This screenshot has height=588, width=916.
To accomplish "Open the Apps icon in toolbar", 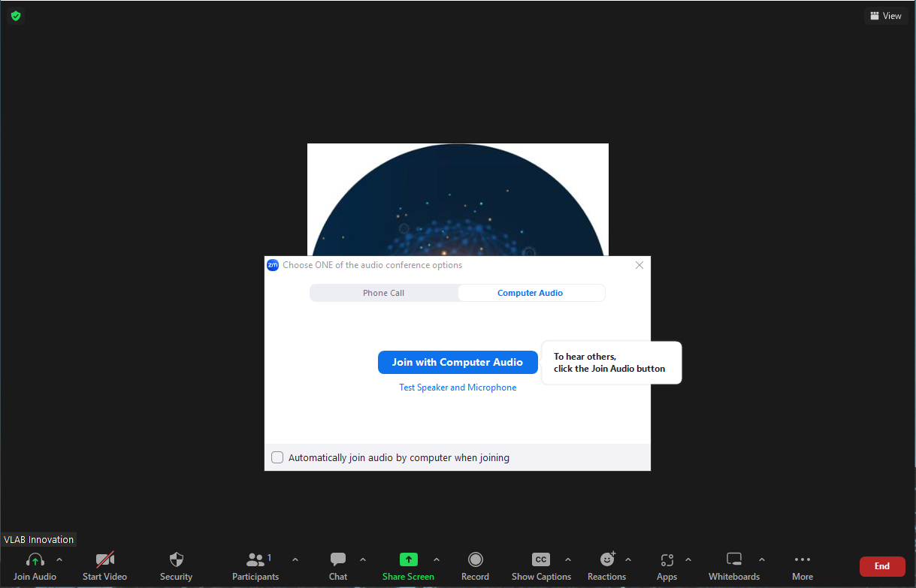I will (x=667, y=560).
